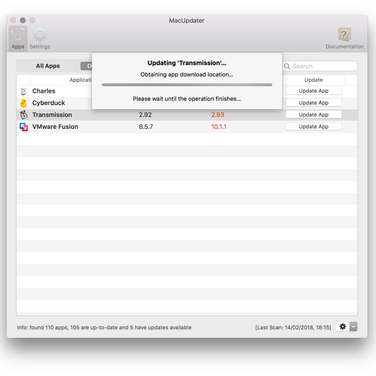
Task: Select the VMware Fusion row name
Action: tap(55, 127)
